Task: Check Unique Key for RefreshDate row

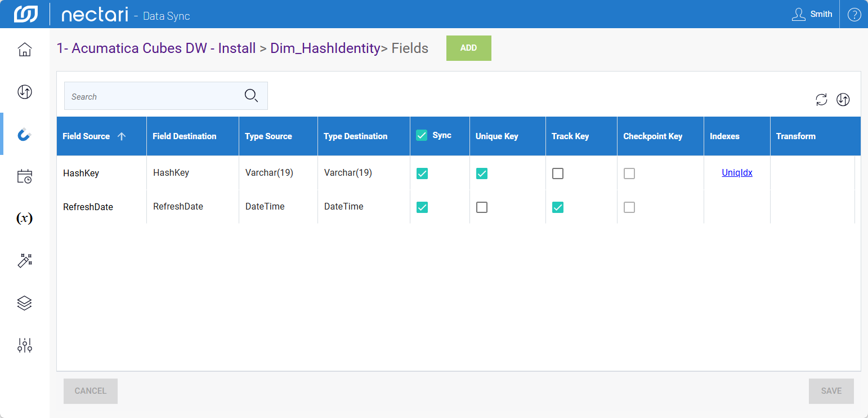Action: [x=482, y=207]
